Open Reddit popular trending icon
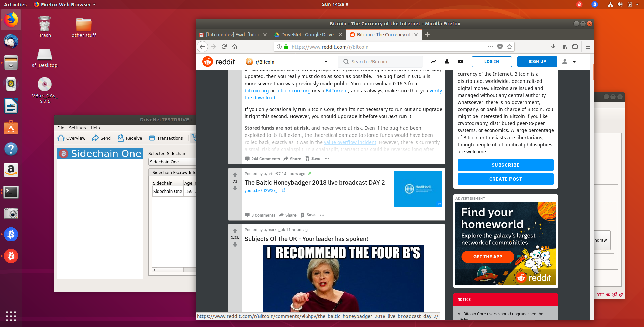This screenshot has height=327, width=644. [434, 62]
